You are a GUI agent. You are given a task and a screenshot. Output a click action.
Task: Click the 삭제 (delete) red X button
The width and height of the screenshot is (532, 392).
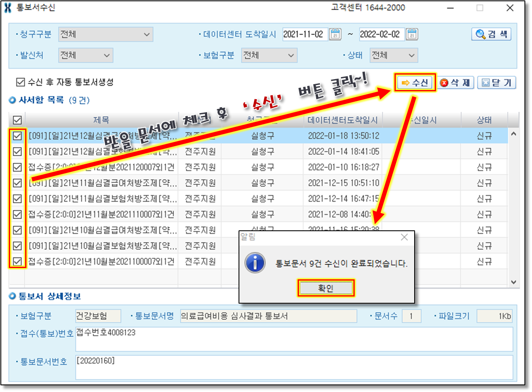click(455, 83)
